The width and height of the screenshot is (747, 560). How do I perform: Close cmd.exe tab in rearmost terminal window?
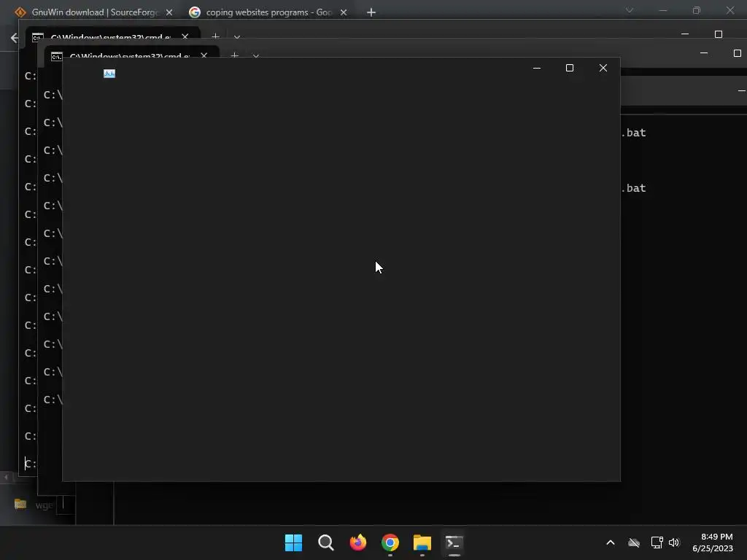click(x=185, y=36)
